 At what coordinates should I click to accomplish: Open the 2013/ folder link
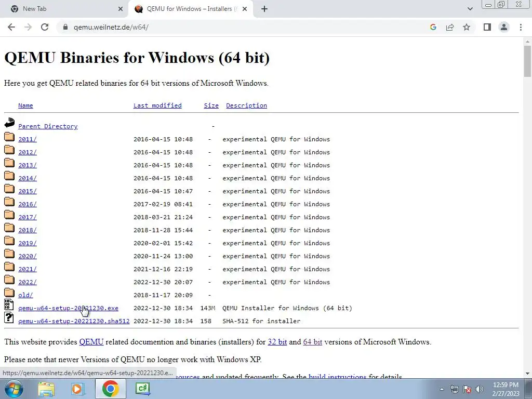[x=27, y=165]
